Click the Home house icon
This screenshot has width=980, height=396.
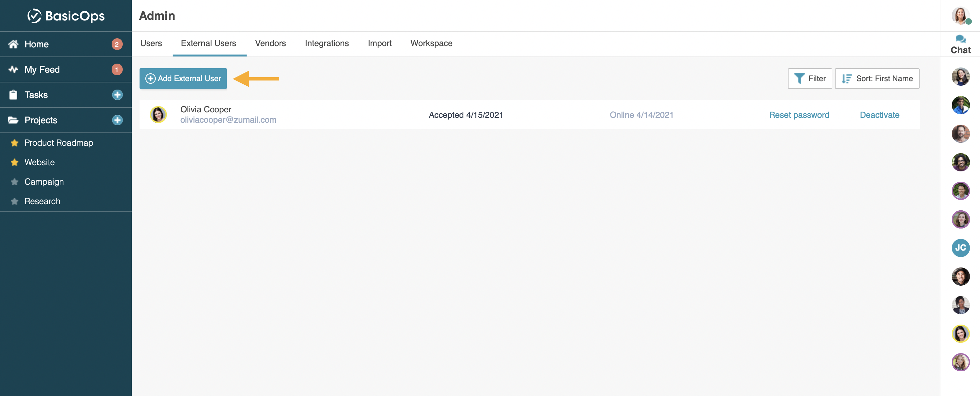coord(13,44)
